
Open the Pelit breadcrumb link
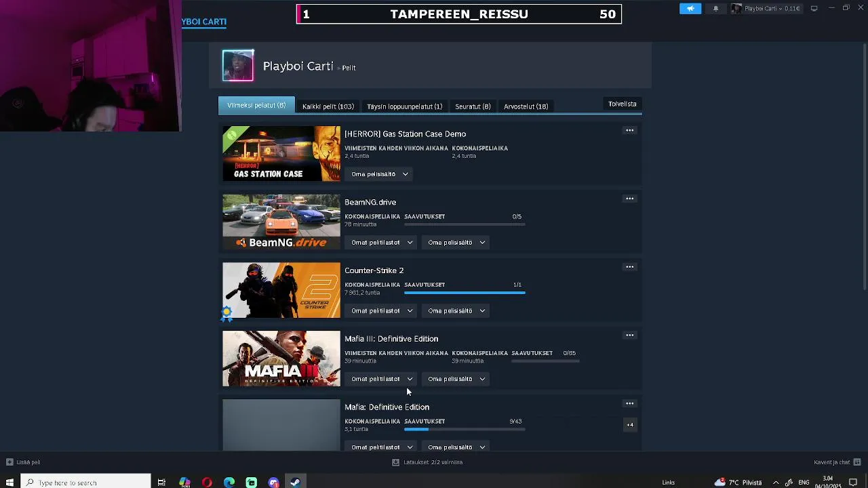(x=349, y=68)
